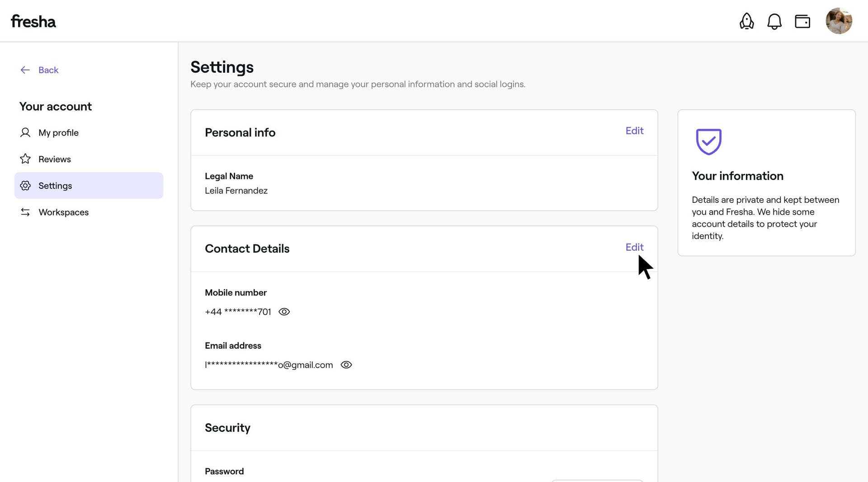Click the Contact Details heading

point(247,249)
